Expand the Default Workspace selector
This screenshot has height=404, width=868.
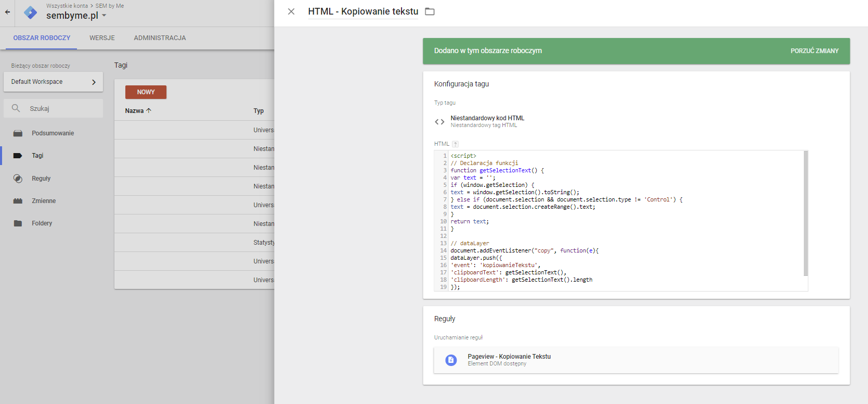click(x=53, y=82)
